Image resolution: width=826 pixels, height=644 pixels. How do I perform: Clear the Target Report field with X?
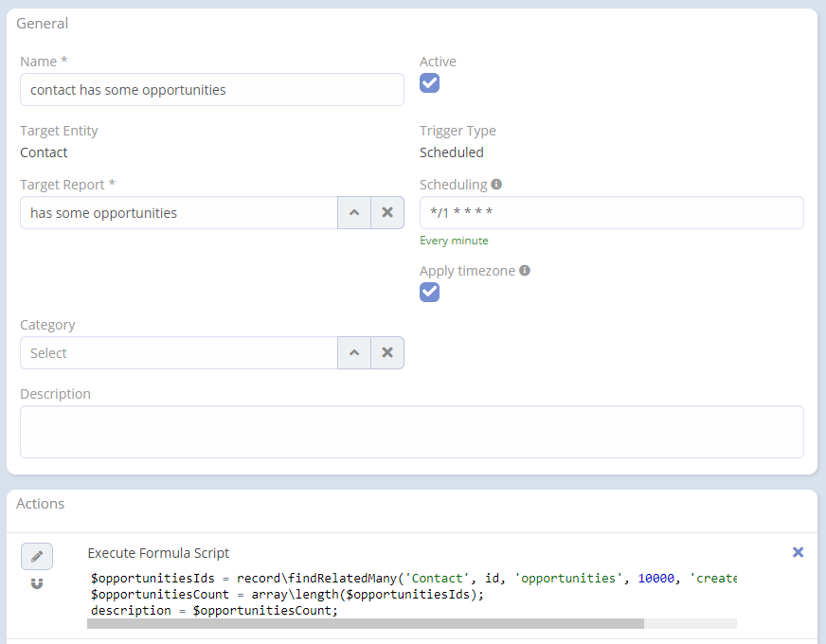click(386, 213)
